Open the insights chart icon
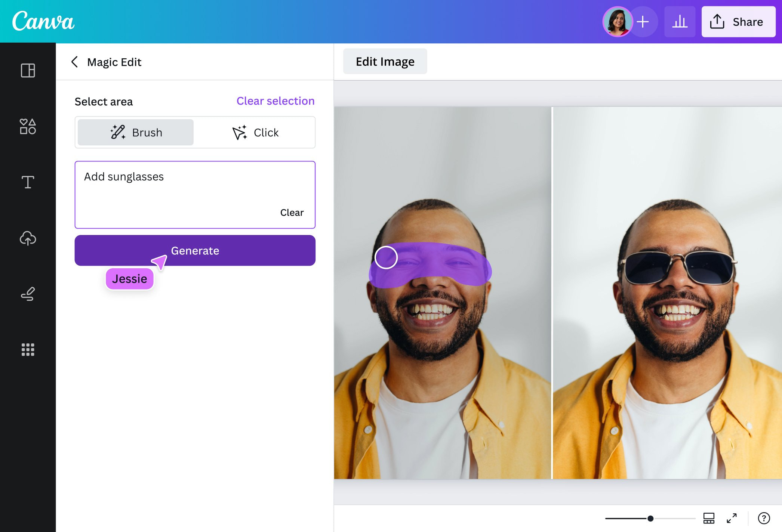Image resolution: width=782 pixels, height=532 pixels. (x=680, y=21)
